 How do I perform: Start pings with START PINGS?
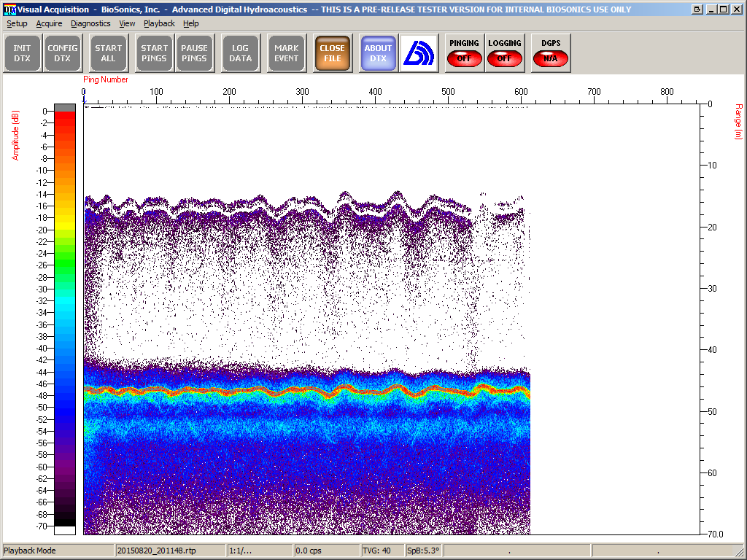coord(155,53)
